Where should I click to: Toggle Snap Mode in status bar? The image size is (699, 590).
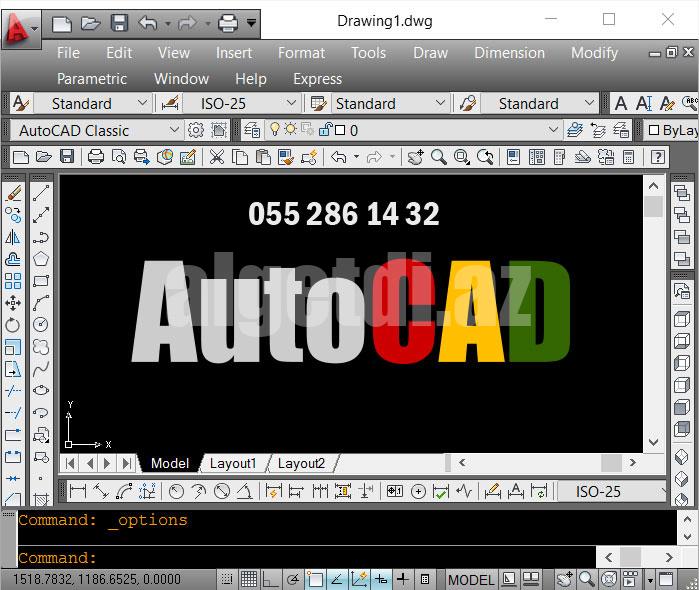pyautogui.click(x=227, y=579)
